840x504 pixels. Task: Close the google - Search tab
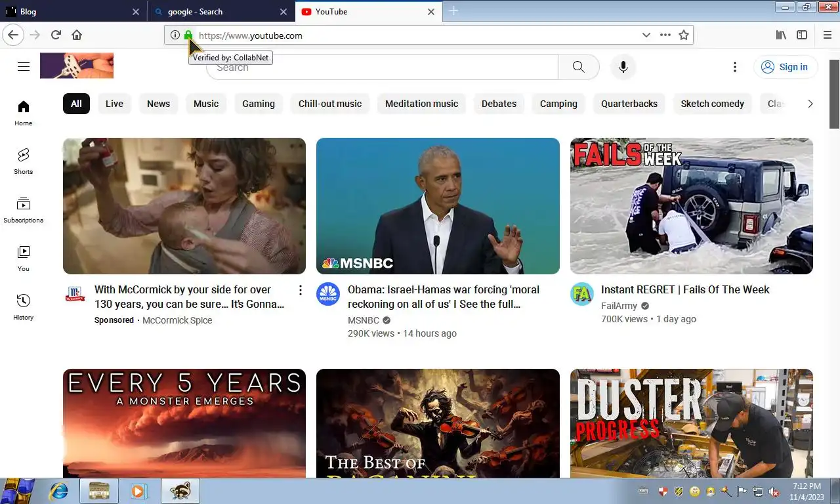pos(283,11)
